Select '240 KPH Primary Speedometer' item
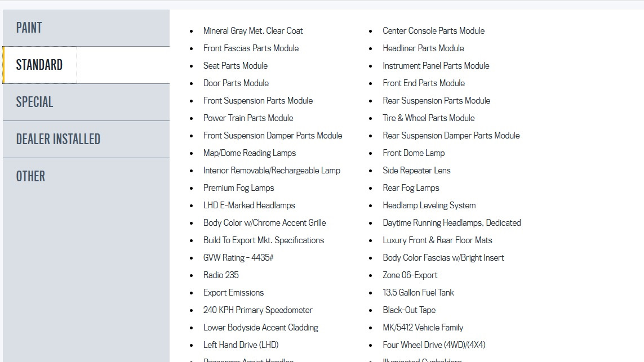Image resolution: width=644 pixels, height=362 pixels. [258, 310]
